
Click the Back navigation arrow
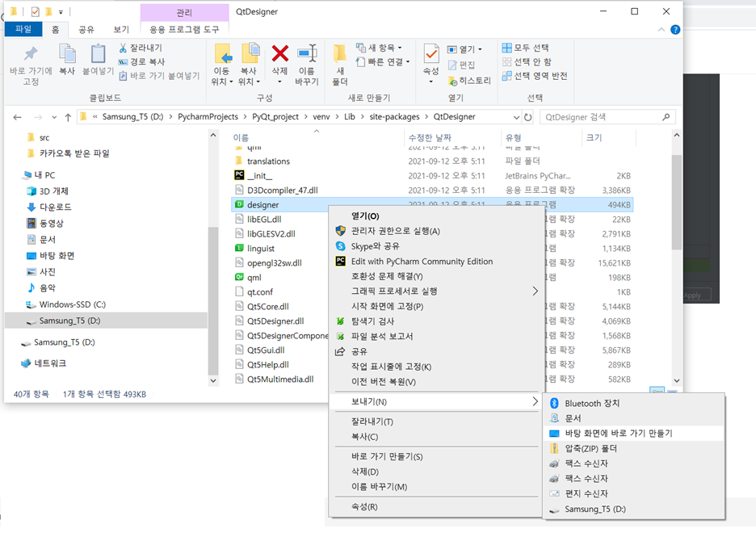coord(17,117)
